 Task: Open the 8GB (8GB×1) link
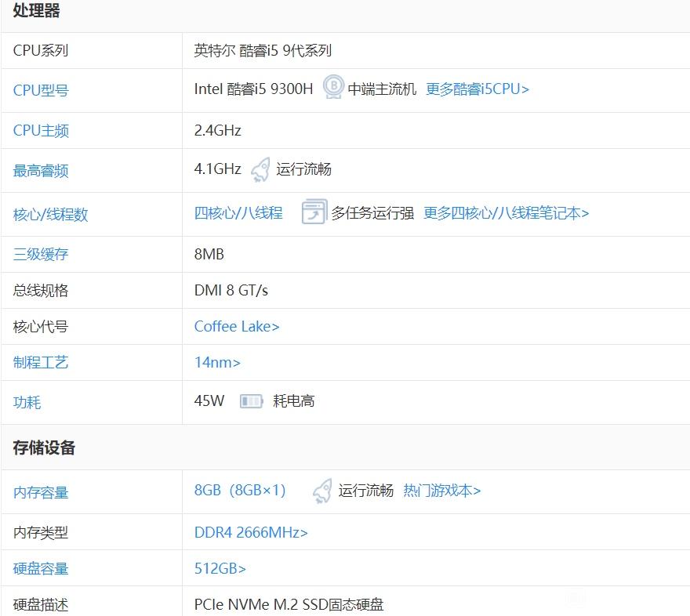240,490
